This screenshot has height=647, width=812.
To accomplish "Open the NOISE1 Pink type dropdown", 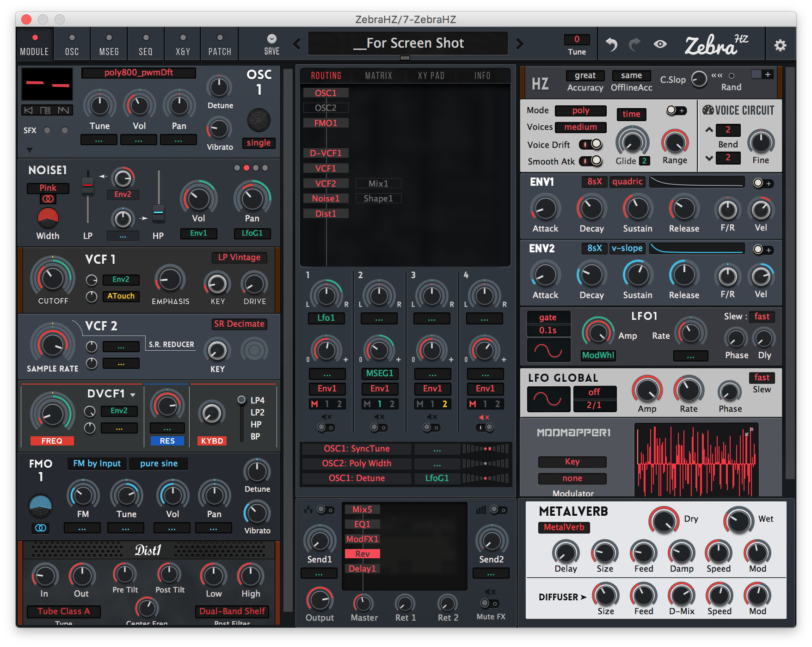I will click(x=48, y=188).
